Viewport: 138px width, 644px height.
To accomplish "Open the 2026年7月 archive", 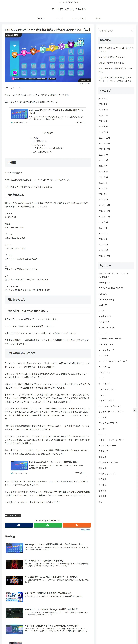I will point(104,99).
